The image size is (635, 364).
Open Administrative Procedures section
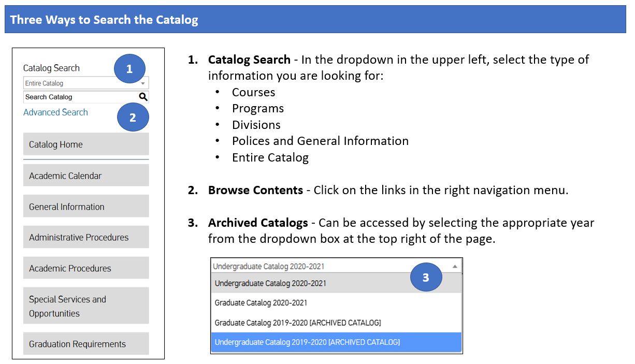(86, 238)
